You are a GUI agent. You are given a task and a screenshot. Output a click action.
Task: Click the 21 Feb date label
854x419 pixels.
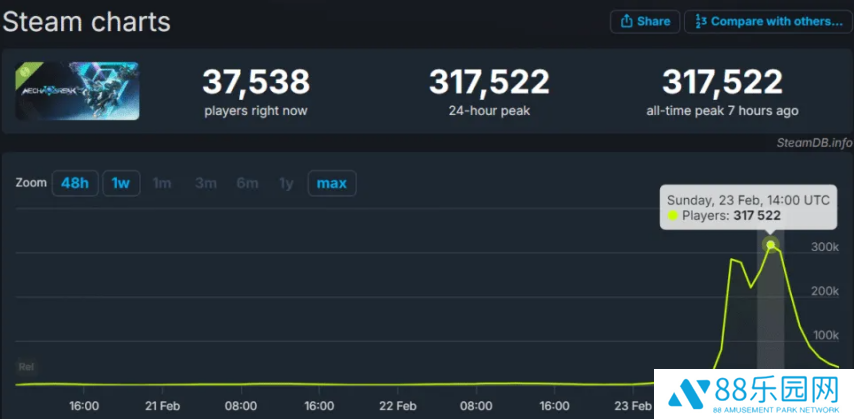click(x=162, y=406)
